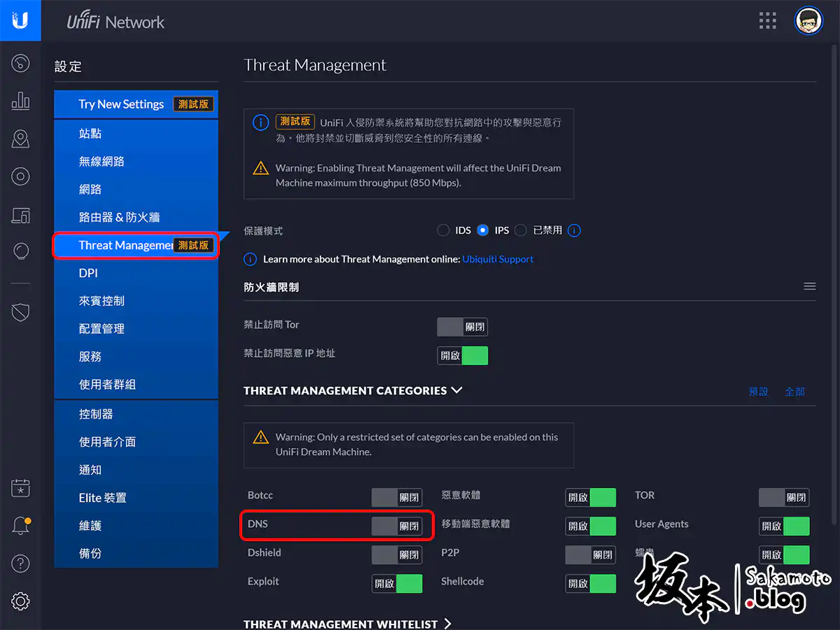Open the Map pin icon in sidebar
The image size is (840, 630).
20,139
